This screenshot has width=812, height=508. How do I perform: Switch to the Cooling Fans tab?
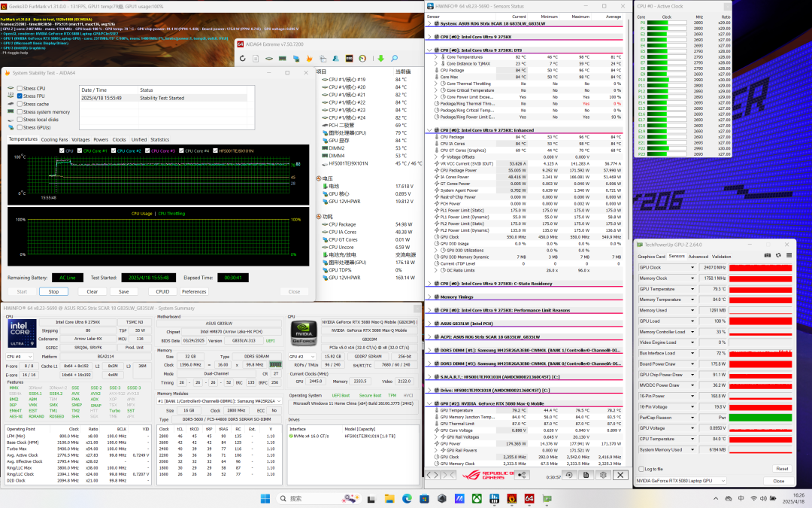pyautogui.click(x=54, y=140)
